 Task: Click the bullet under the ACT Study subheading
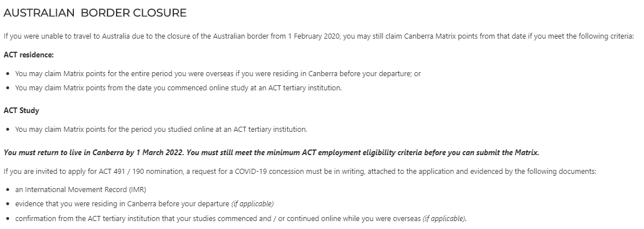point(161,129)
